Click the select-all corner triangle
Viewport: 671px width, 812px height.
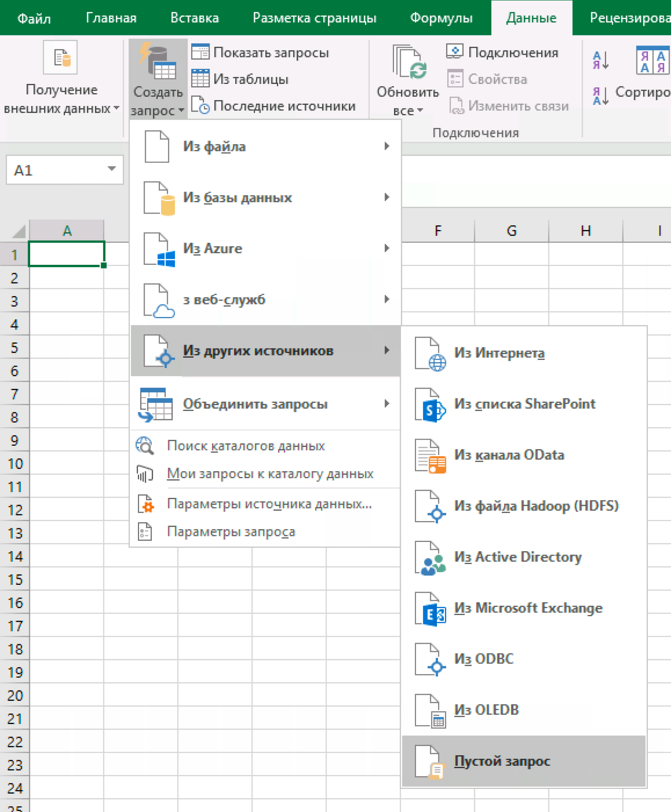click(19, 231)
